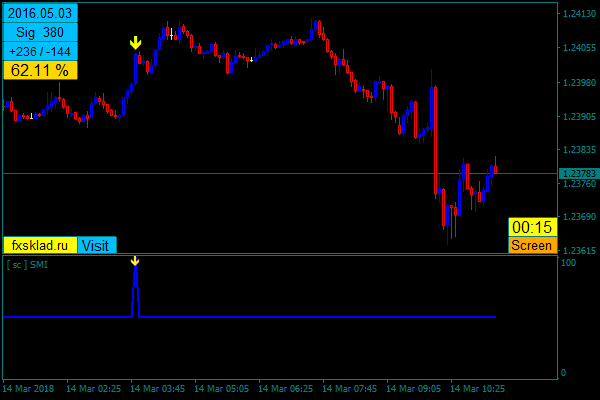
Task: Click the 1.23615 price axis label
Action: tap(575, 250)
